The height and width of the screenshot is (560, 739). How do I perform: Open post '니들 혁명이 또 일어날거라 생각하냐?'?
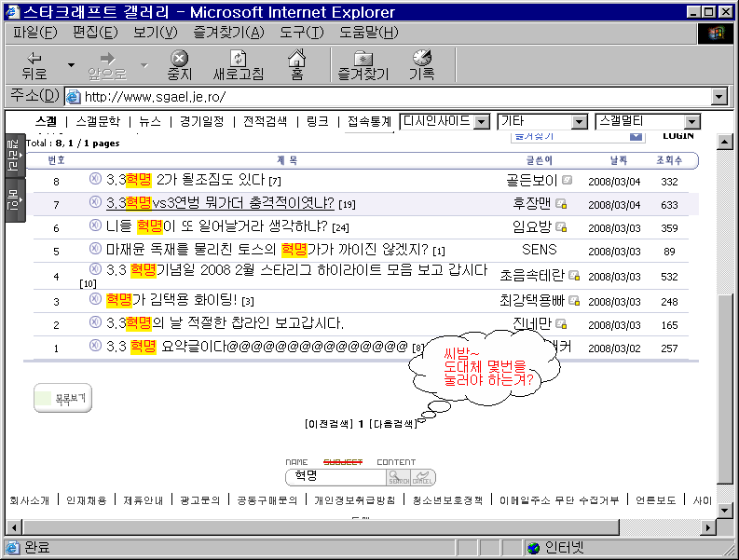click(217, 226)
